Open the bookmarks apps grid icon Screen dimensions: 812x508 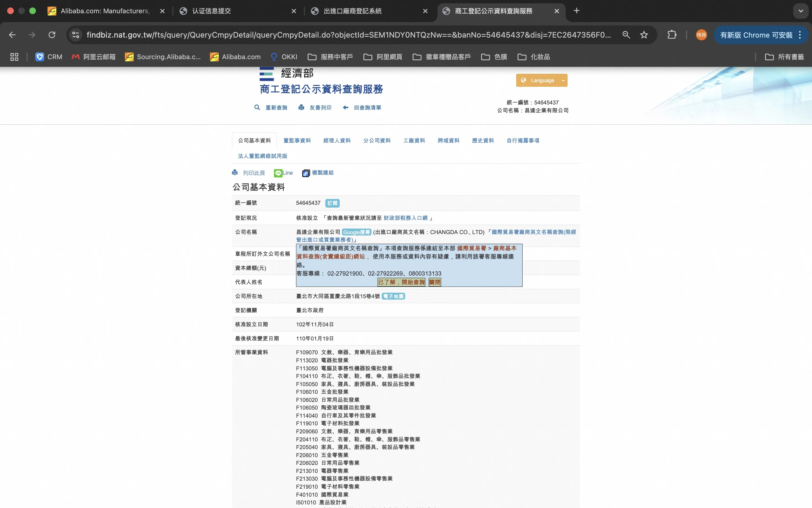click(14, 57)
